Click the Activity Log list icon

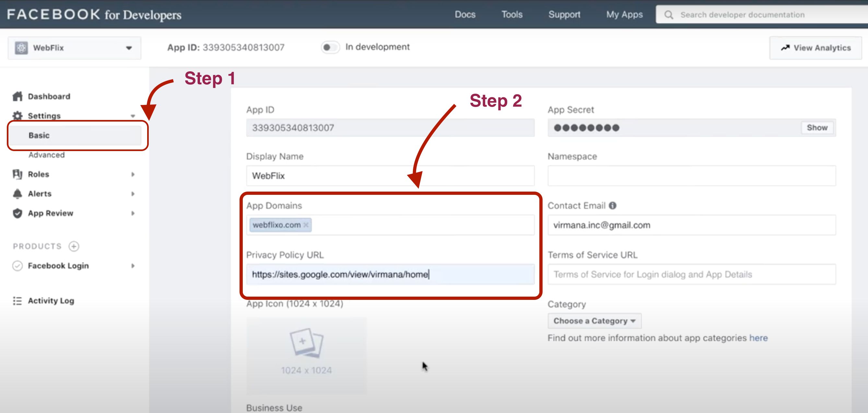click(18, 301)
